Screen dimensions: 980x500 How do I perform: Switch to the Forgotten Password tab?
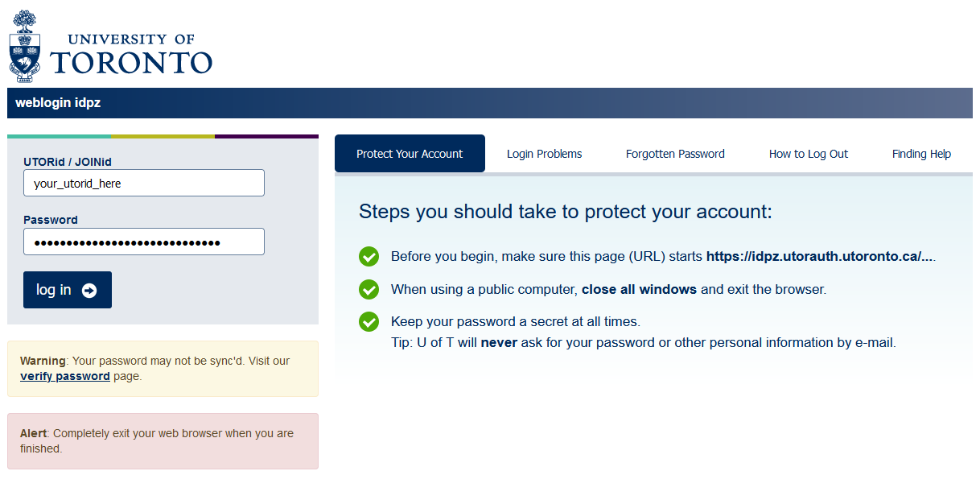pyautogui.click(x=675, y=154)
